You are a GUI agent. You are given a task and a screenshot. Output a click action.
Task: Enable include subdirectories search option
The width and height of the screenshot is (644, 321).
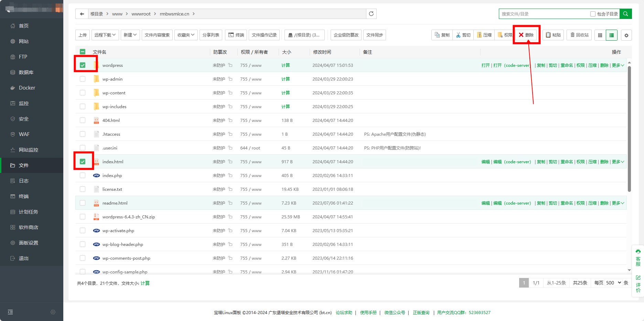point(593,14)
